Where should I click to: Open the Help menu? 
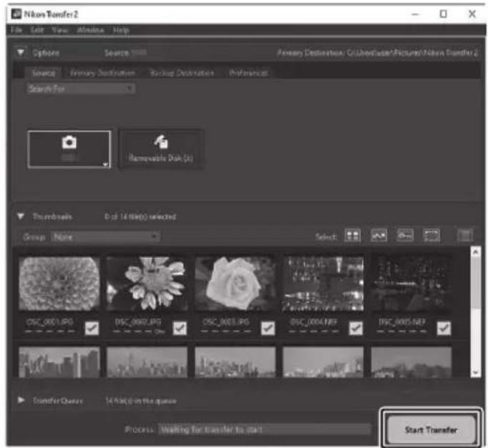(121, 30)
